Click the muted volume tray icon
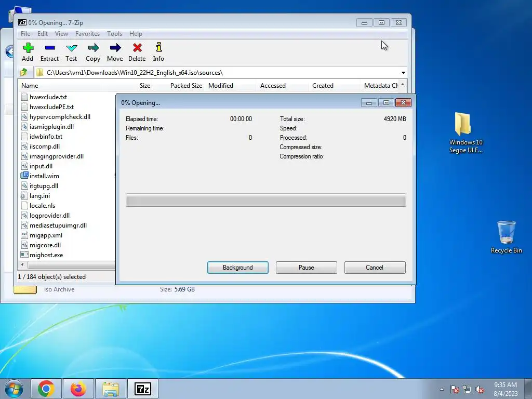This screenshot has width=532, height=399. [x=480, y=389]
